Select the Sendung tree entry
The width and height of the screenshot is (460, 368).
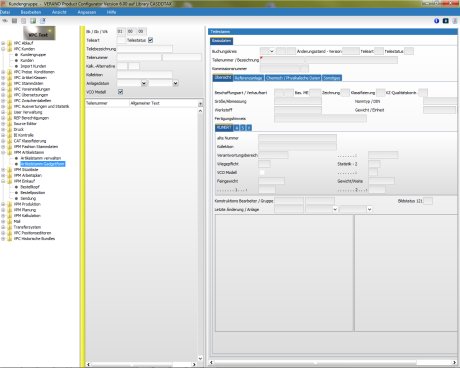[x=28, y=198]
